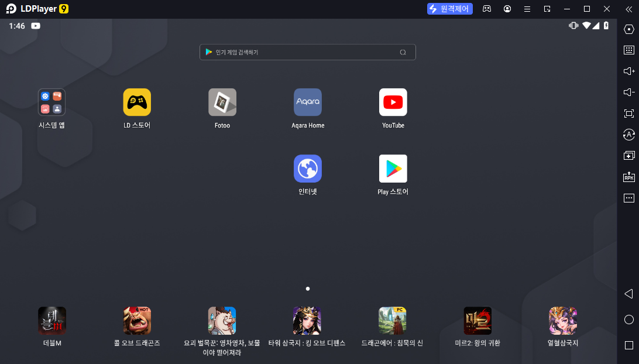
Task: Click the LDPlayer logo in title bar
Action: point(37,9)
